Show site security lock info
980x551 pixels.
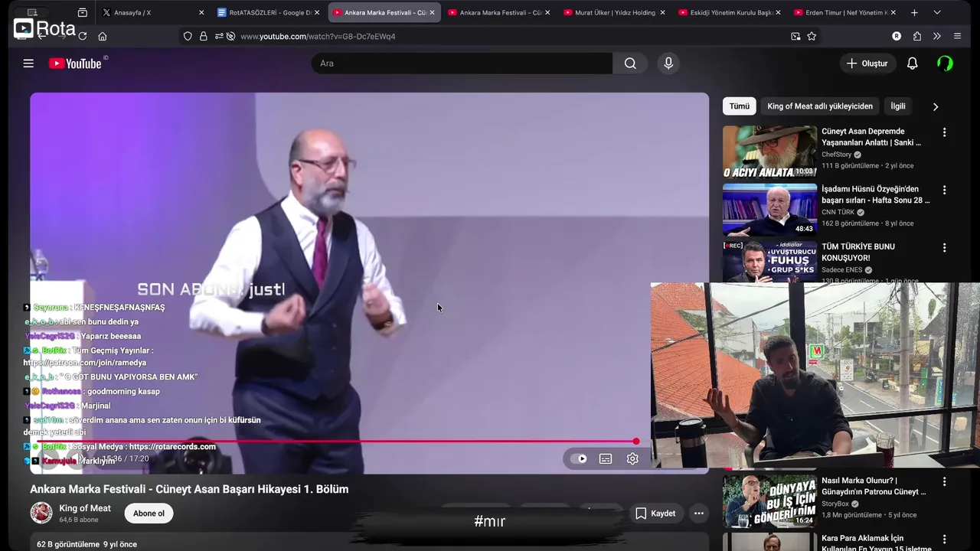pos(203,36)
